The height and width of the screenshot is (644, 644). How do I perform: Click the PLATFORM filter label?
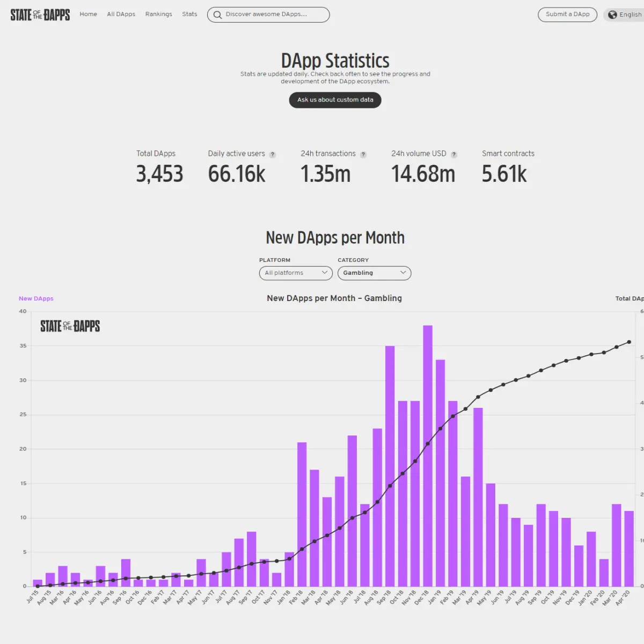tap(275, 260)
